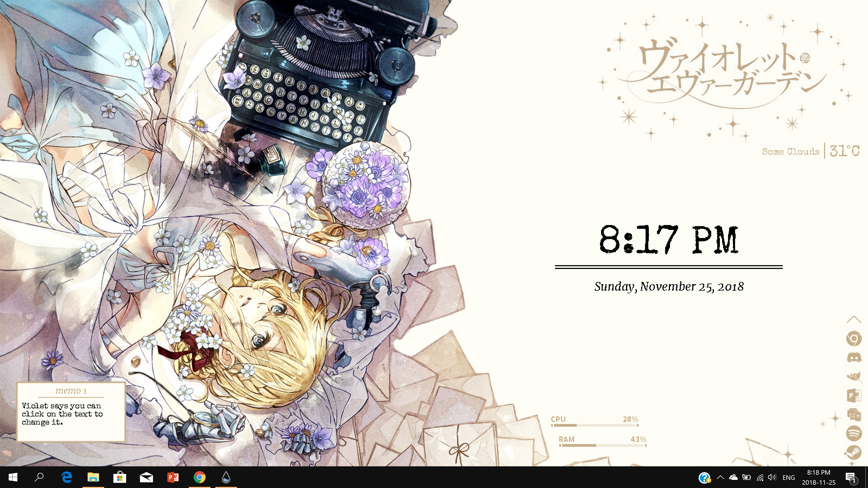Click the Some Clouds weather label
Image resolution: width=868 pixels, height=488 pixels.
pyautogui.click(x=790, y=152)
